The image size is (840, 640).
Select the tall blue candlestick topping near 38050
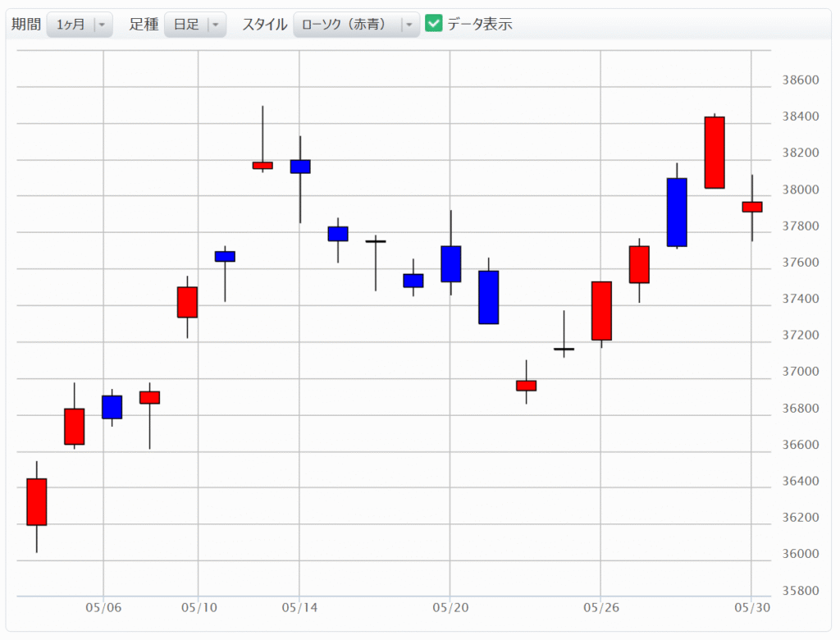pyautogui.click(x=677, y=213)
